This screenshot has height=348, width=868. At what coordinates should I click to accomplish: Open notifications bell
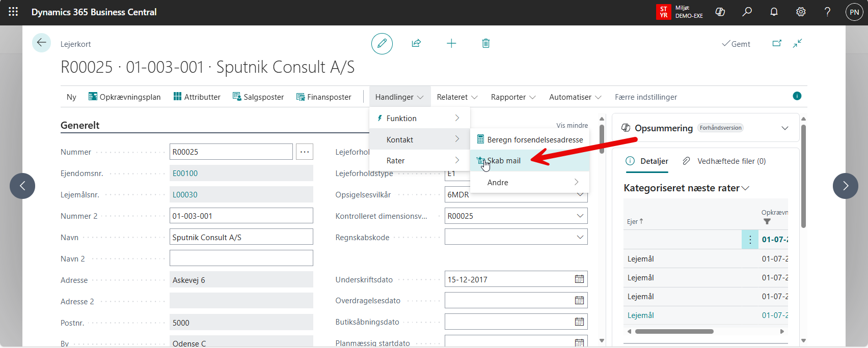pyautogui.click(x=774, y=12)
